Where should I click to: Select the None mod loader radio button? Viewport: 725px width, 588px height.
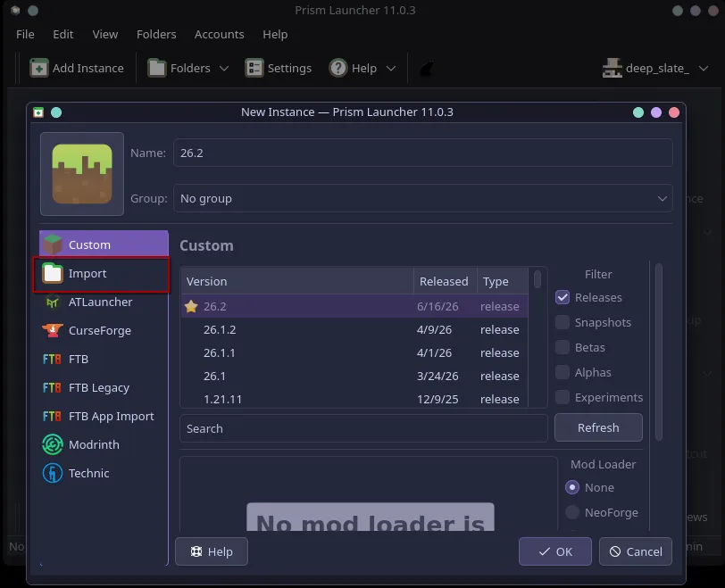click(572, 487)
